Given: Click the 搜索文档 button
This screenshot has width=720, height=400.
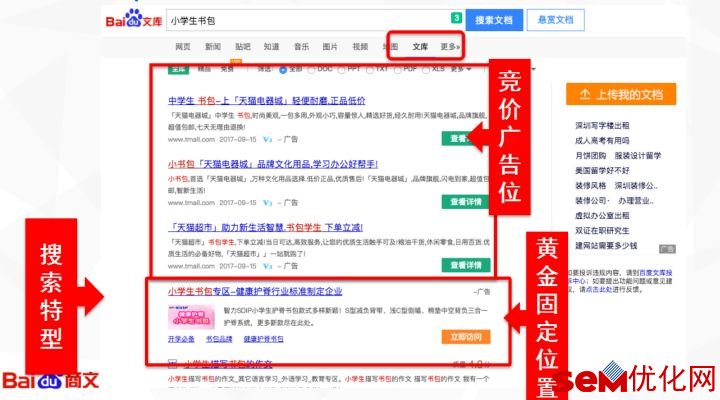Looking at the screenshot, I should (494, 20).
